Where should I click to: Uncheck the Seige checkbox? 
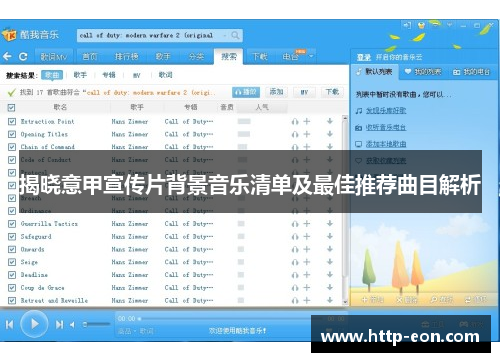click(12, 262)
